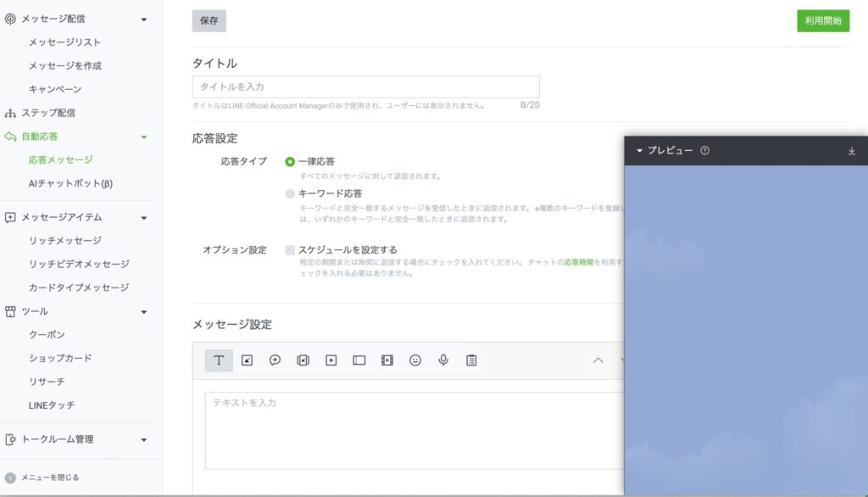Select the text message tool in the editor toolbar
Screen dimensions: 868x497
218,360
